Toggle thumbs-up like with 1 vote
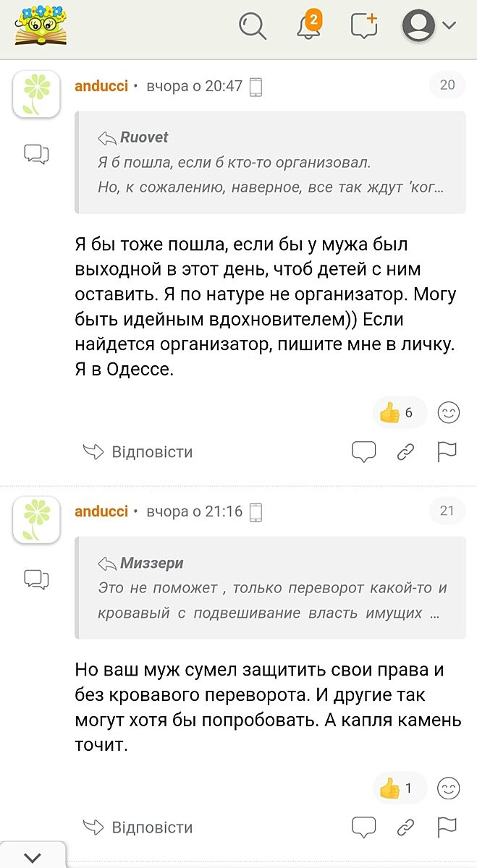This screenshot has width=477, height=868. click(x=398, y=788)
